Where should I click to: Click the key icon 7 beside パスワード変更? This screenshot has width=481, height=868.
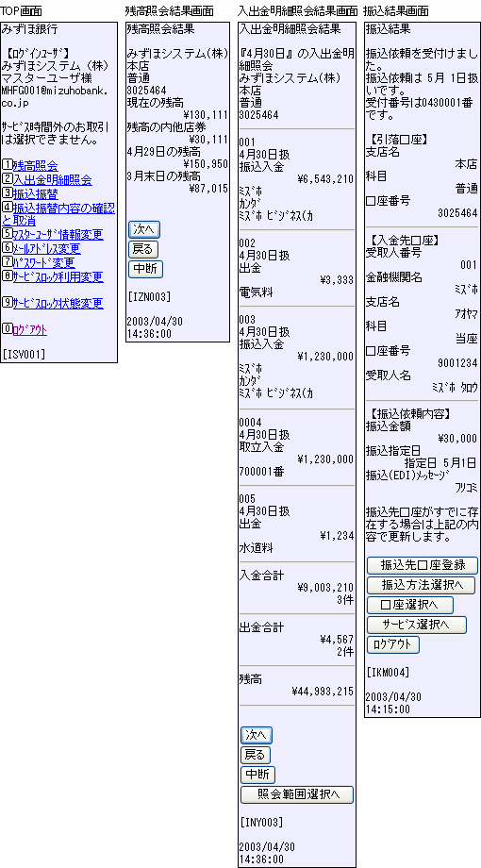pos(8,262)
